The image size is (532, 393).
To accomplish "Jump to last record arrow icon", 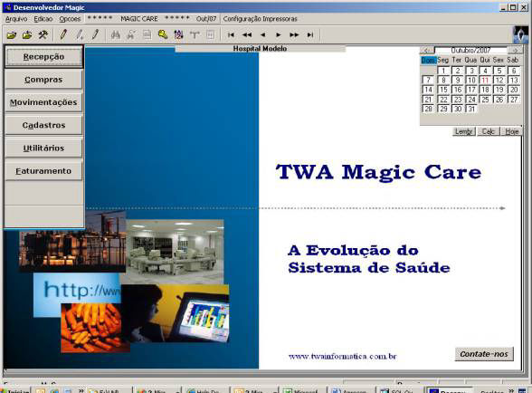I will tap(310, 34).
